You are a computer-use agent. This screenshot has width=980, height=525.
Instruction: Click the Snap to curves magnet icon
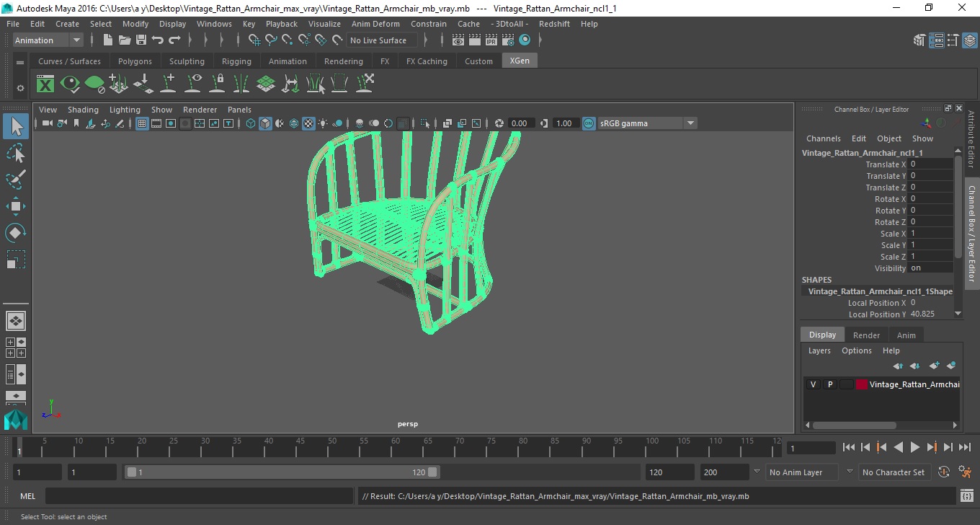click(x=271, y=40)
